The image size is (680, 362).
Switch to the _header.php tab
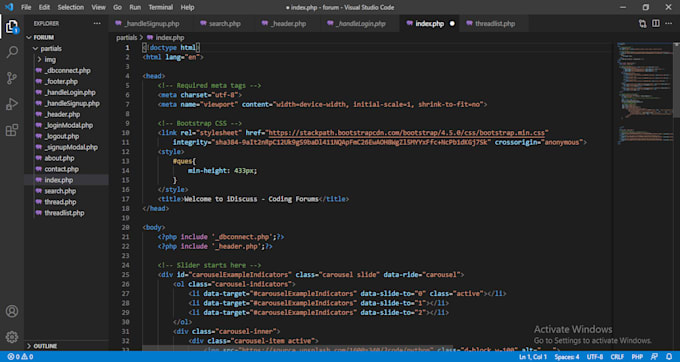pyautogui.click(x=288, y=23)
